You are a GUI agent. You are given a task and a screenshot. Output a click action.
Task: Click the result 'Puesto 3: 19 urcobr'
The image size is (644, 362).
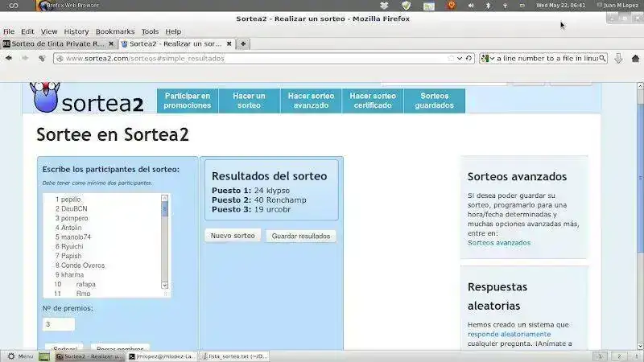pos(251,209)
